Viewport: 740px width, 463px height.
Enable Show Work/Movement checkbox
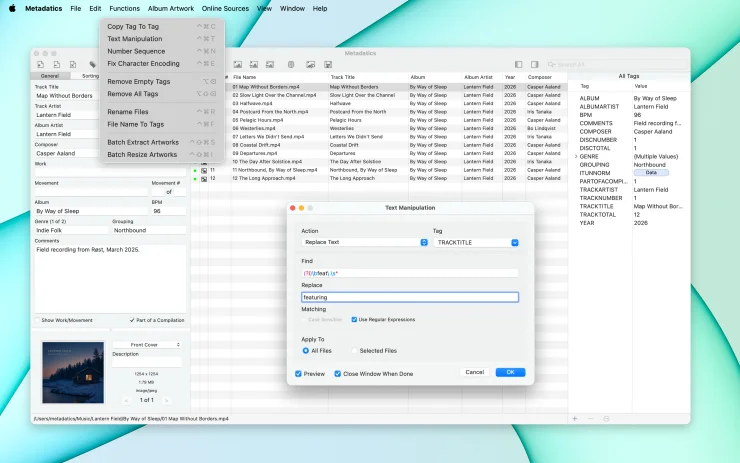37,320
